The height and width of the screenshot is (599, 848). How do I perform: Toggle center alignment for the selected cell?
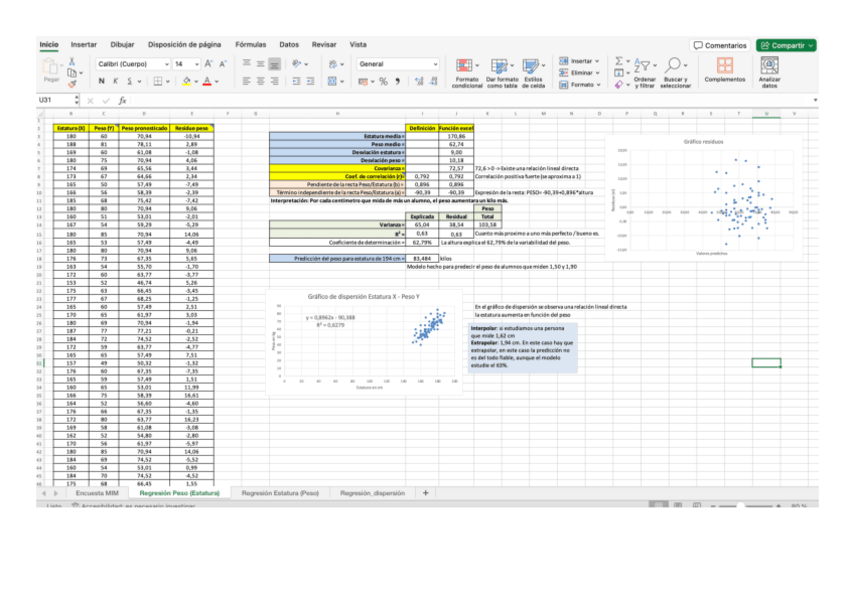click(x=259, y=82)
